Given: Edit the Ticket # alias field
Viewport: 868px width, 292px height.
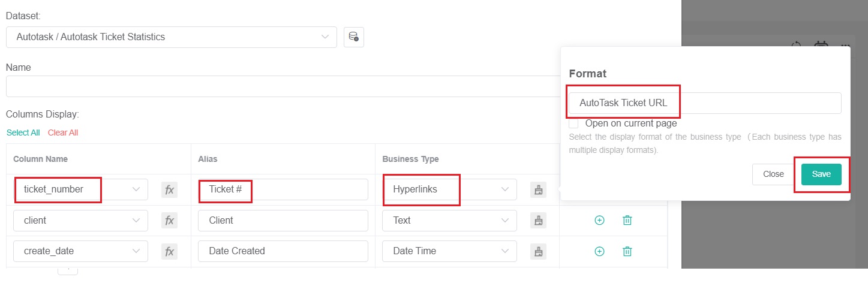Looking at the screenshot, I should pyautogui.click(x=283, y=189).
